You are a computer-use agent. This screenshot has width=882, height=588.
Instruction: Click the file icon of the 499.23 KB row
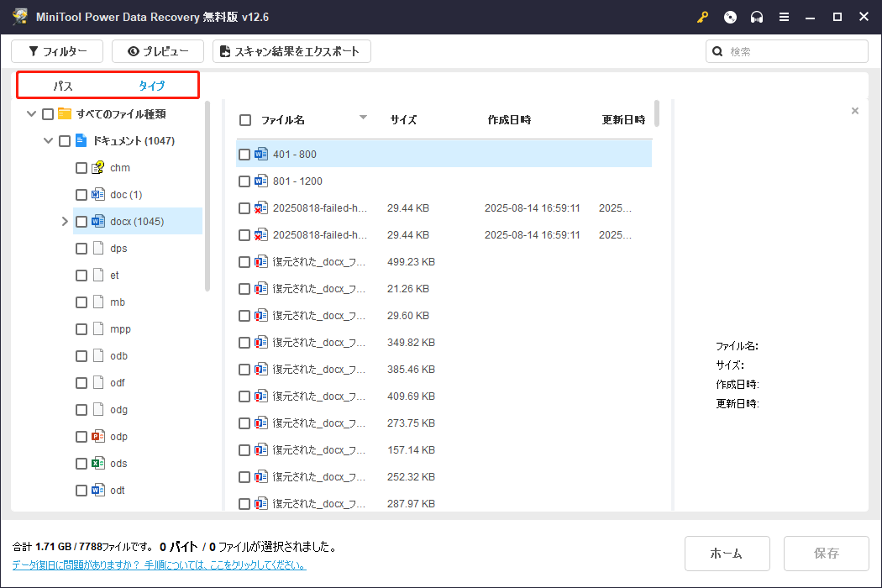[260, 261]
